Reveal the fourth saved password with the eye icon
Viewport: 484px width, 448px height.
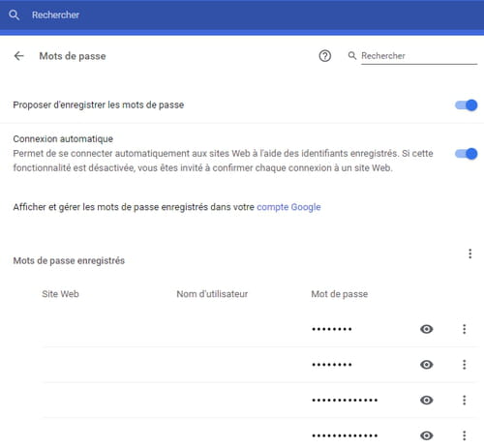pyautogui.click(x=426, y=435)
